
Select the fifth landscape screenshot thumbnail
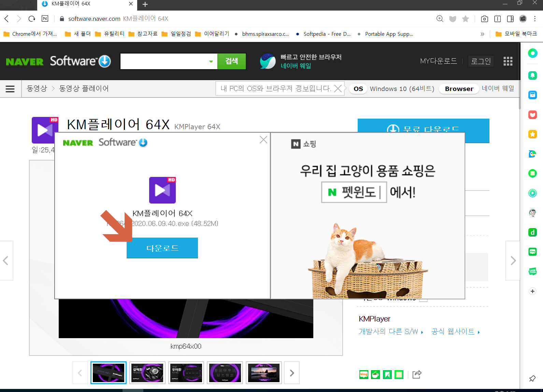click(264, 373)
